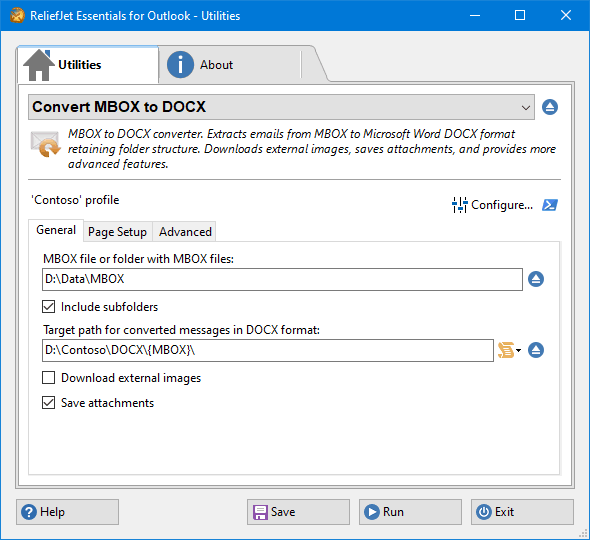Click the ReliefJet app icon in title bar
Image resolution: width=590 pixels, height=540 pixels.
(17, 16)
